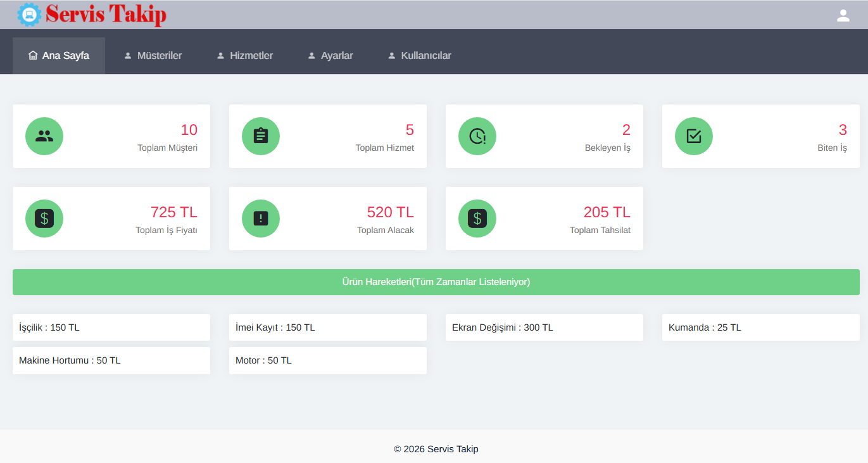This screenshot has width=868, height=463.
Task: Click the Servis Takip title text
Action: coord(106,15)
